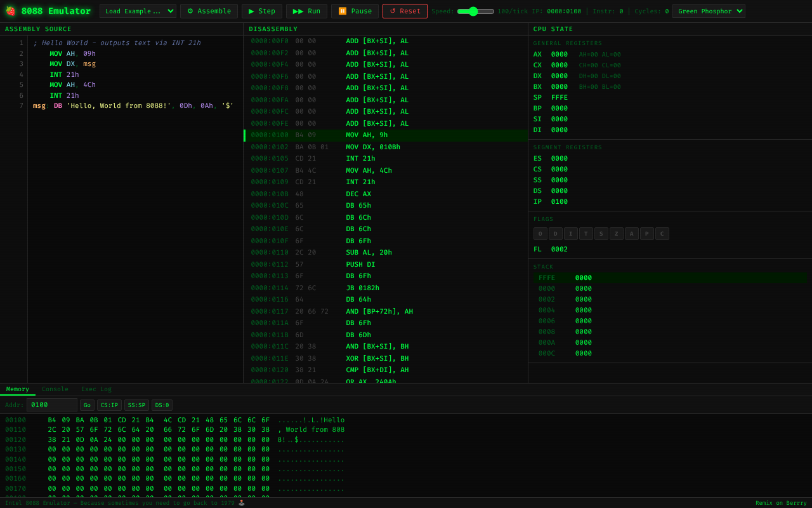Screen dimensions: 812x508
Task: Adjust the Speed slider
Action: [476, 11]
